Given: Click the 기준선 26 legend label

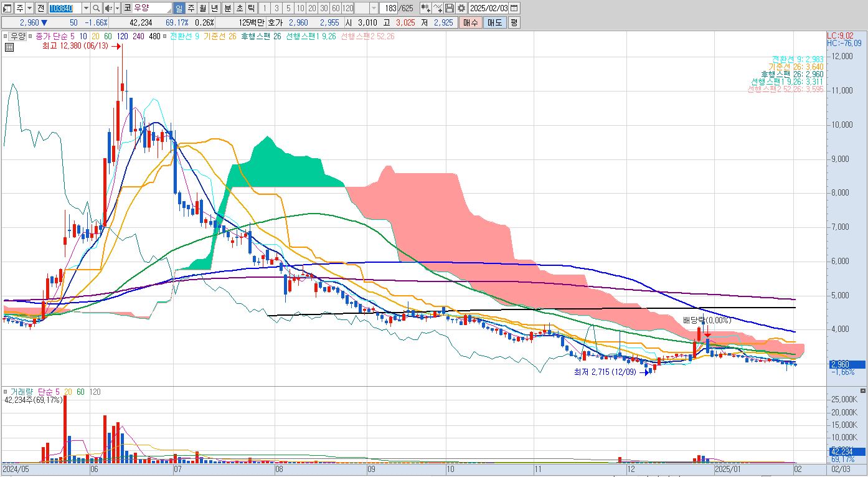Looking at the screenshot, I should point(220,36).
